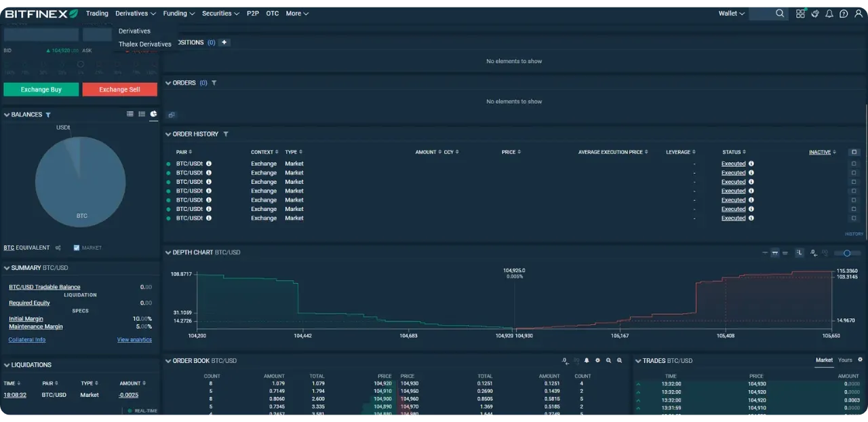Open the Order Book settings gear
Image resolution: width=868 pixels, height=422 pixels.
click(597, 360)
